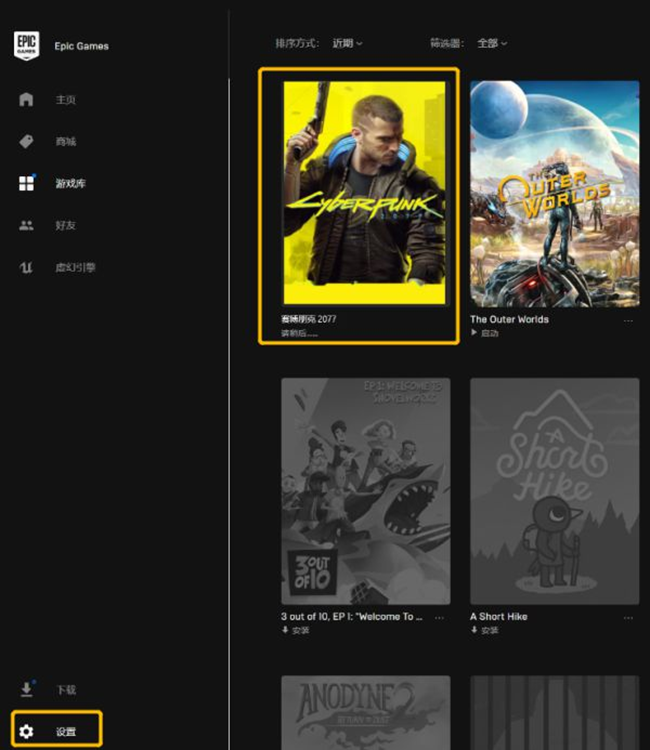This screenshot has height=750, width=650.
Task: Select the Cyberpunk 2077 cover art
Action: tap(364, 192)
